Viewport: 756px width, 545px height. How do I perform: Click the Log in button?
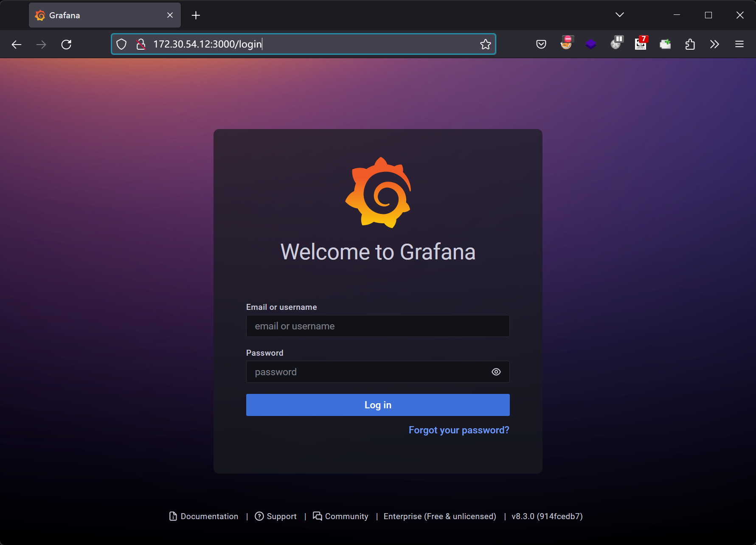378,405
